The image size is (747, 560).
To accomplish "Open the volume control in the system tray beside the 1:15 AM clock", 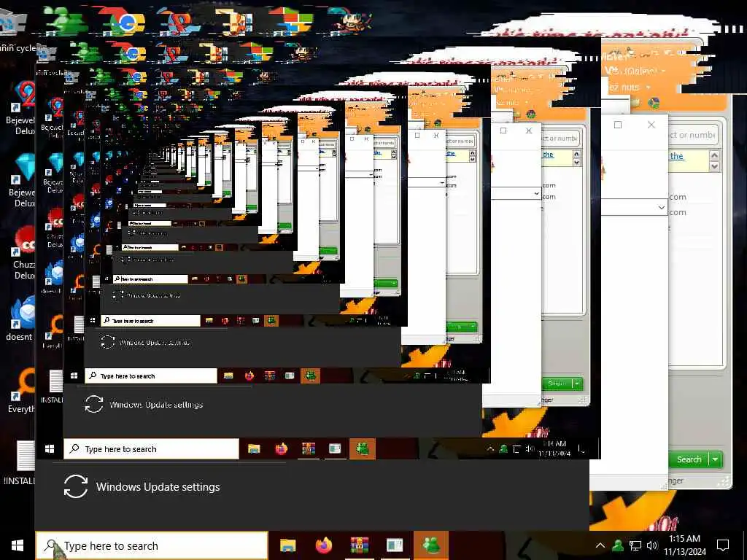I will (x=652, y=545).
